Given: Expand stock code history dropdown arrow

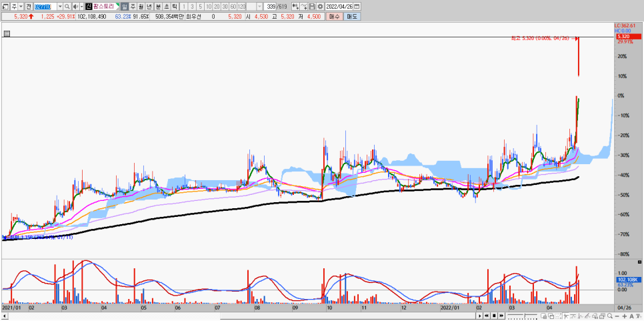Looking at the screenshot, I should pyautogui.click(x=60, y=7).
